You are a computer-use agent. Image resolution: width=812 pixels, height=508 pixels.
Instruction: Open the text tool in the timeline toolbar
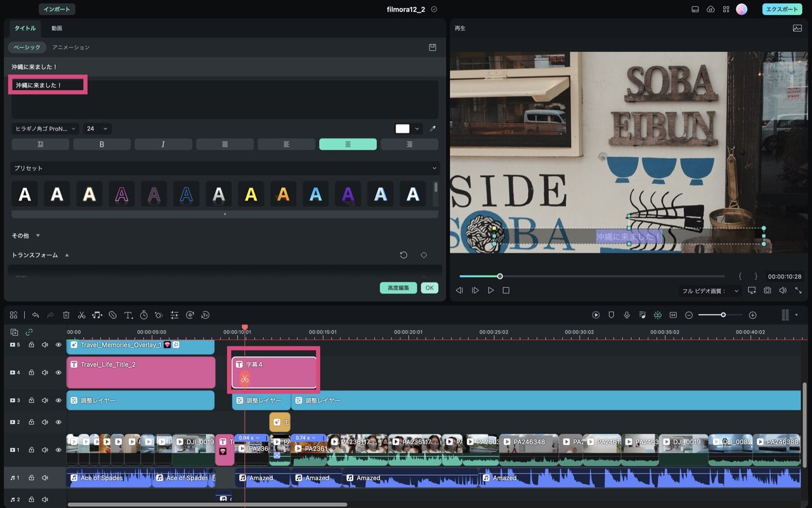click(x=128, y=315)
